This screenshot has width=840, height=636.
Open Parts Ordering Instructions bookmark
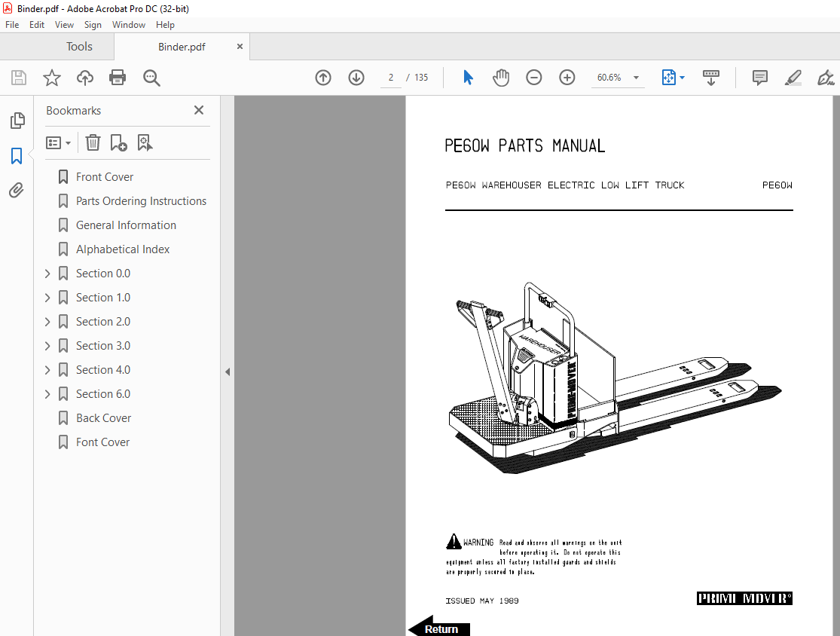tap(141, 201)
